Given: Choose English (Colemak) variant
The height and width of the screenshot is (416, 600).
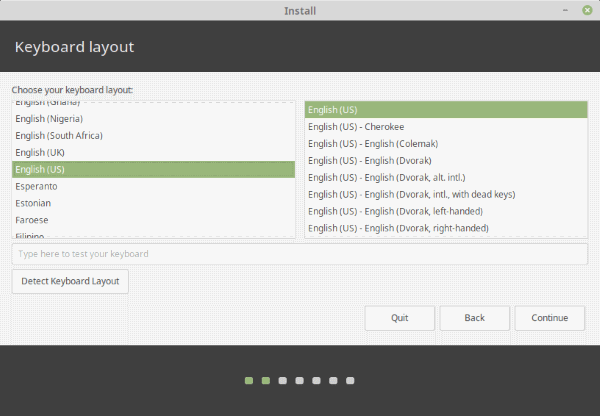Looking at the screenshot, I should [x=446, y=144].
